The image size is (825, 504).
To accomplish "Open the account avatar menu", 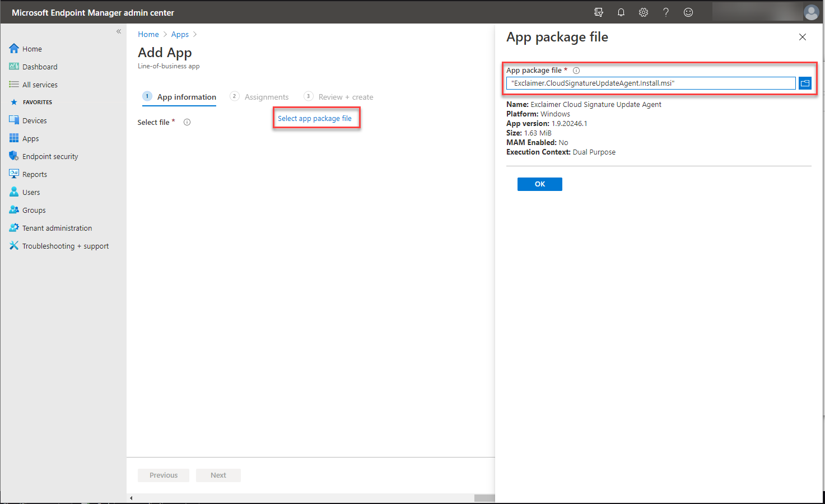I will (811, 12).
